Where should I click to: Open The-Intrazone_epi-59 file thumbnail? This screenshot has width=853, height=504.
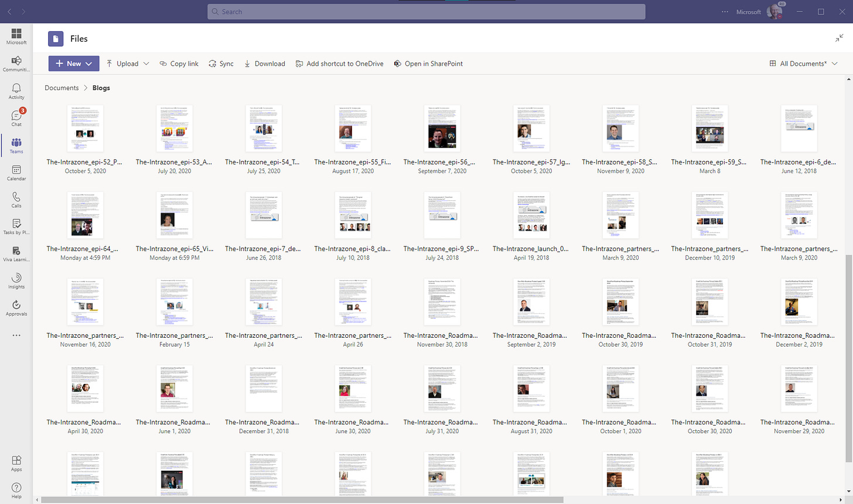click(710, 129)
